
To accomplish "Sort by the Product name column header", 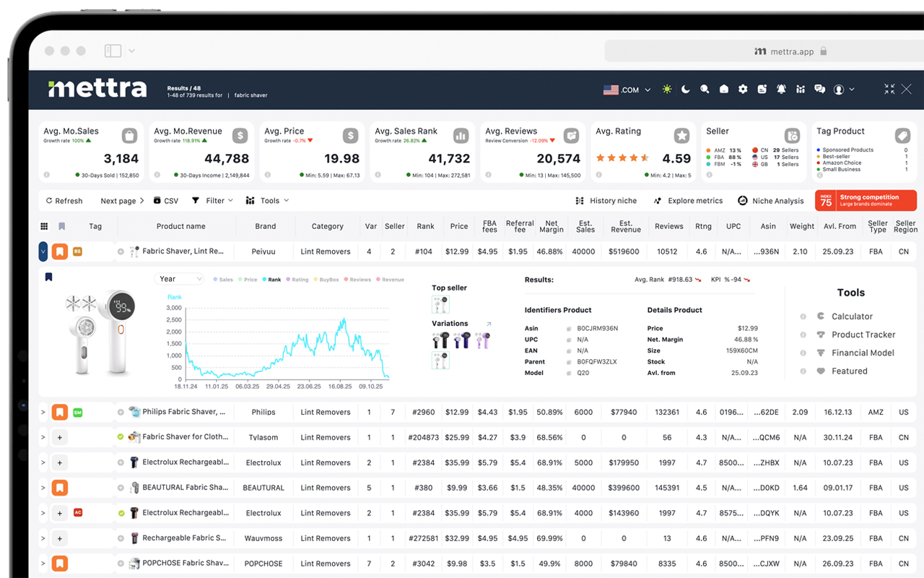I will [181, 226].
